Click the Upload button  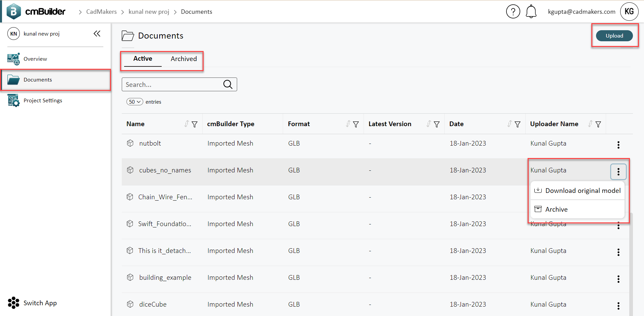click(x=614, y=36)
